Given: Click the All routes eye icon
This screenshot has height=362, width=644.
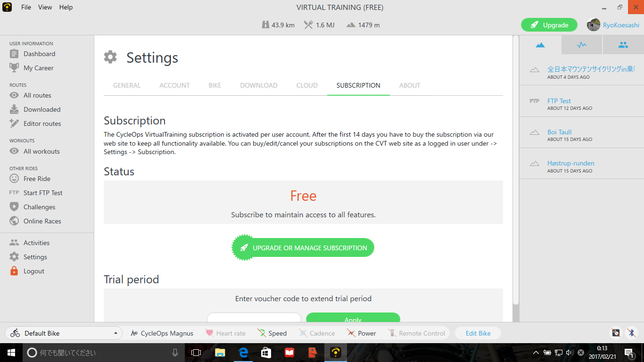Looking at the screenshot, I should click(x=14, y=95).
